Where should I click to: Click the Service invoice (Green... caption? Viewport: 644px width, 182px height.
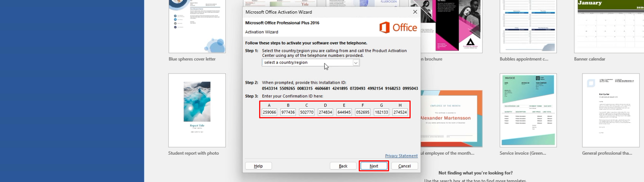click(523, 153)
